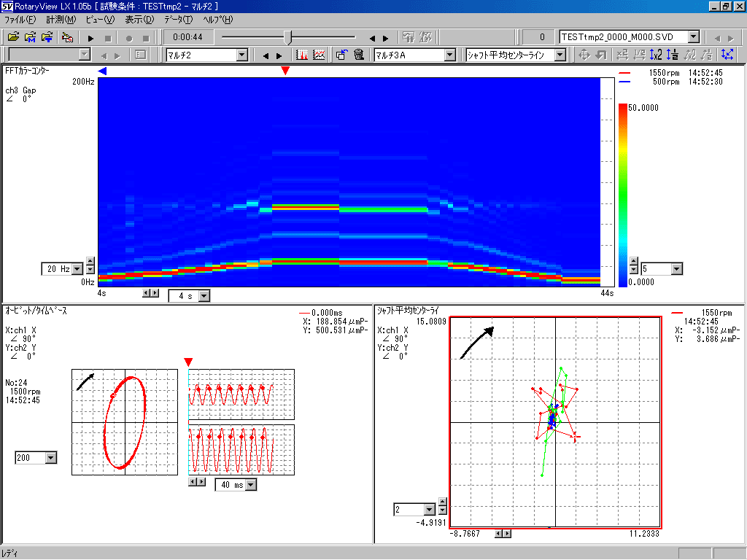
Task: Click red marker above time base waveform
Action: tap(188, 362)
